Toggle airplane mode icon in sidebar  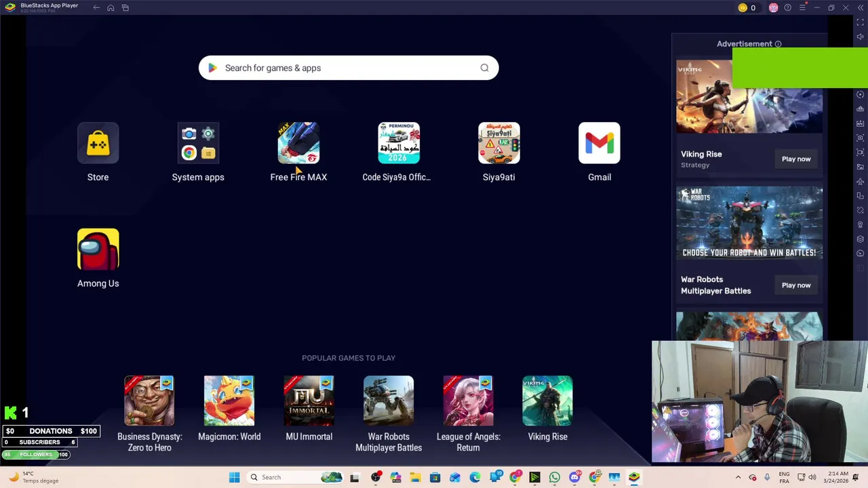click(x=861, y=182)
